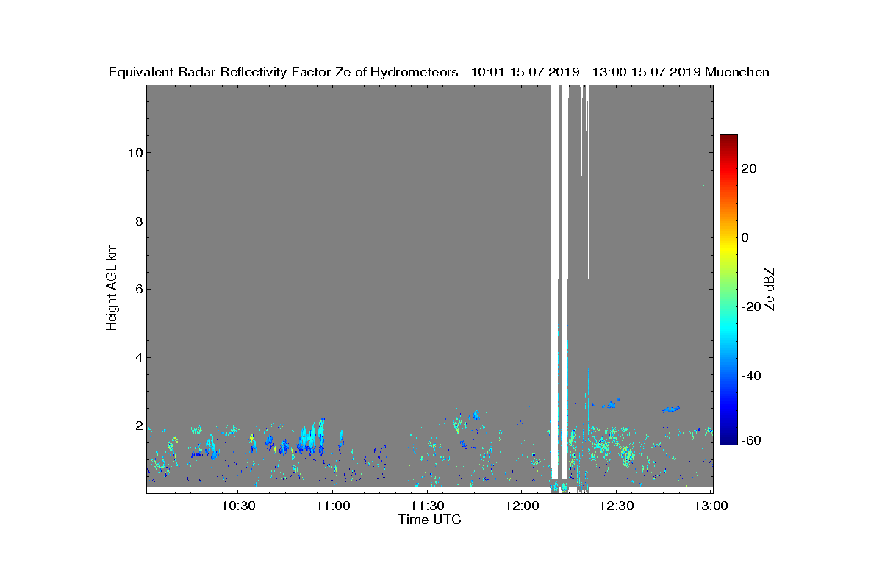This screenshot has width=882, height=588.
Task: Click the 10:30 time tick label
Action: pos(237,506)
